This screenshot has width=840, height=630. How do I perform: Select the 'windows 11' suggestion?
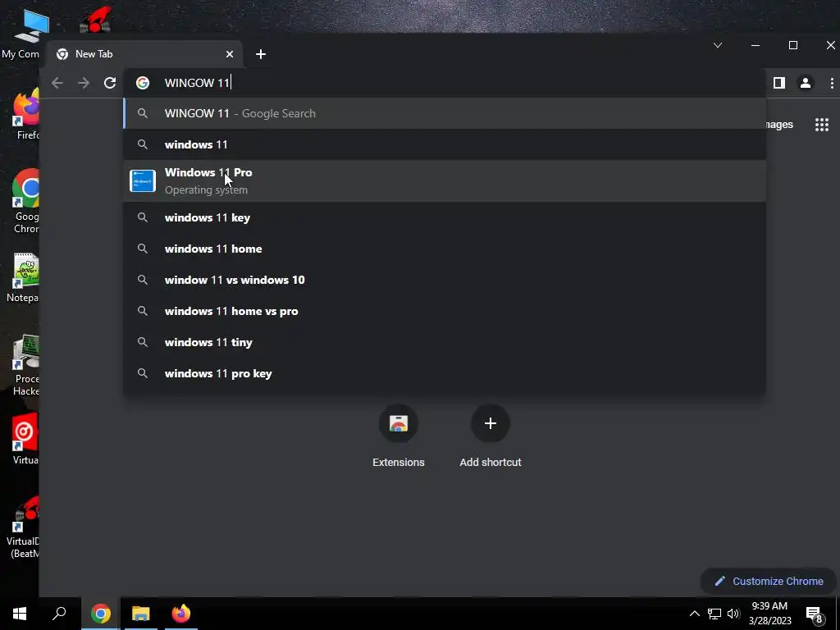445,144
